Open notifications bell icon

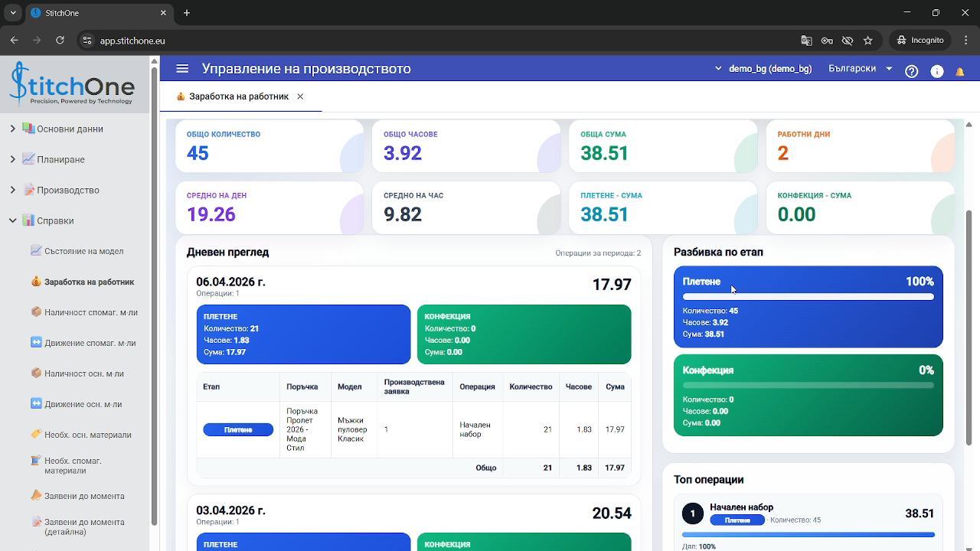(x=960, y=71)
